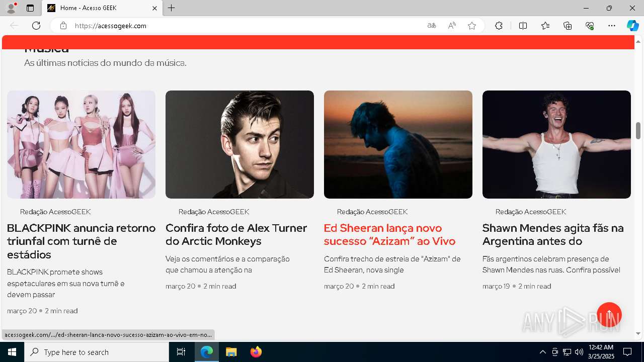Click the page vertical scrollbar thumb

coord(638,130)
